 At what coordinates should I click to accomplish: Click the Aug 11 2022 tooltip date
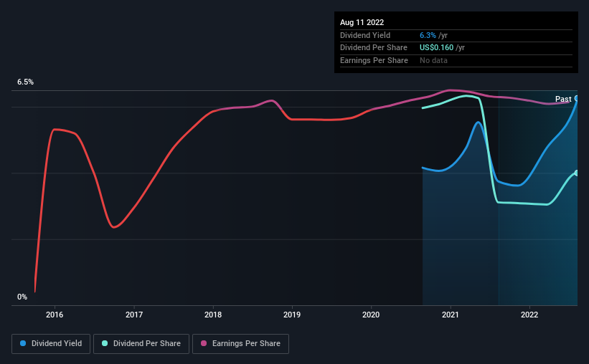[x=362, y=22]
